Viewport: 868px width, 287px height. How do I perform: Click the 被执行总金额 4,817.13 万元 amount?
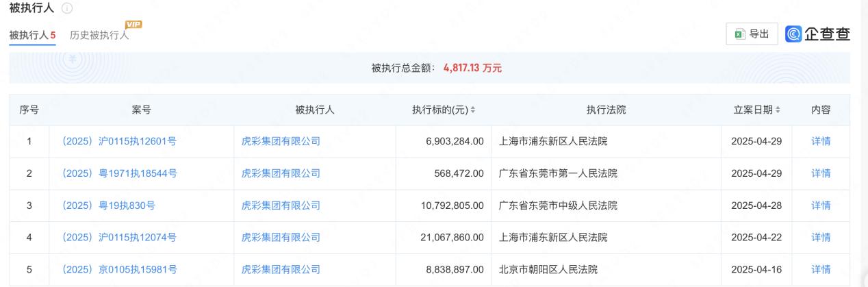(473, 69)
